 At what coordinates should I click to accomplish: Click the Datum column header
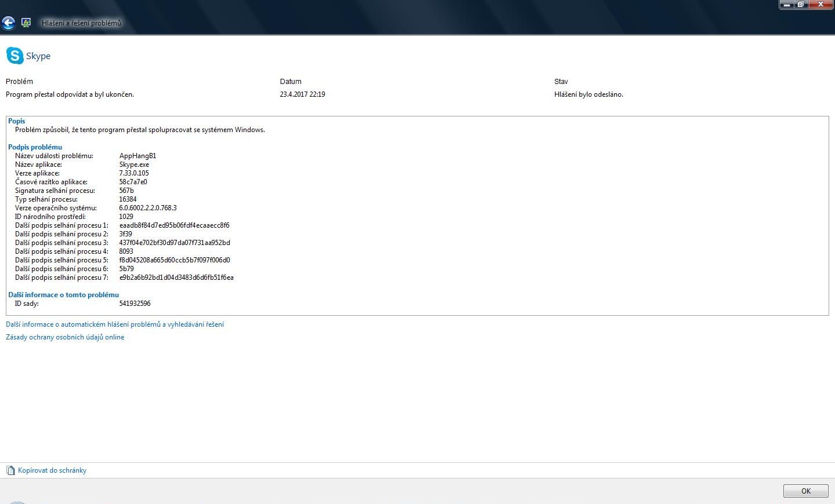coord(291,82)
